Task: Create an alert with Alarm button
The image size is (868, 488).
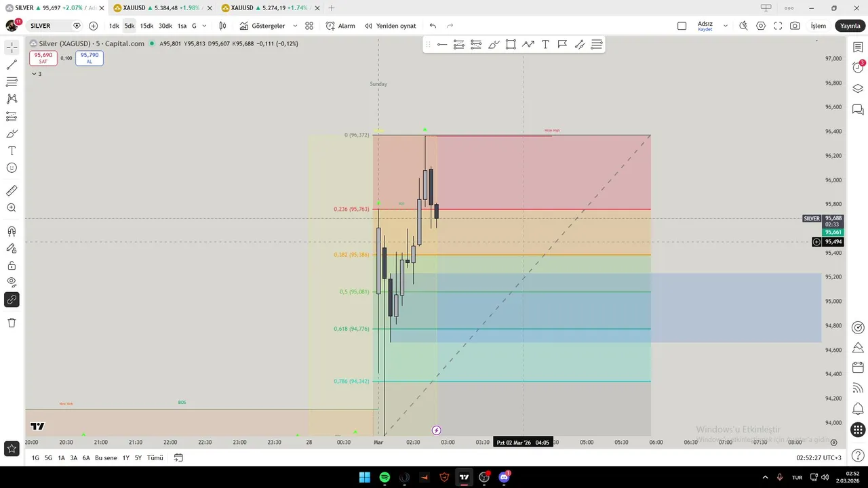Action: point(340,26)
